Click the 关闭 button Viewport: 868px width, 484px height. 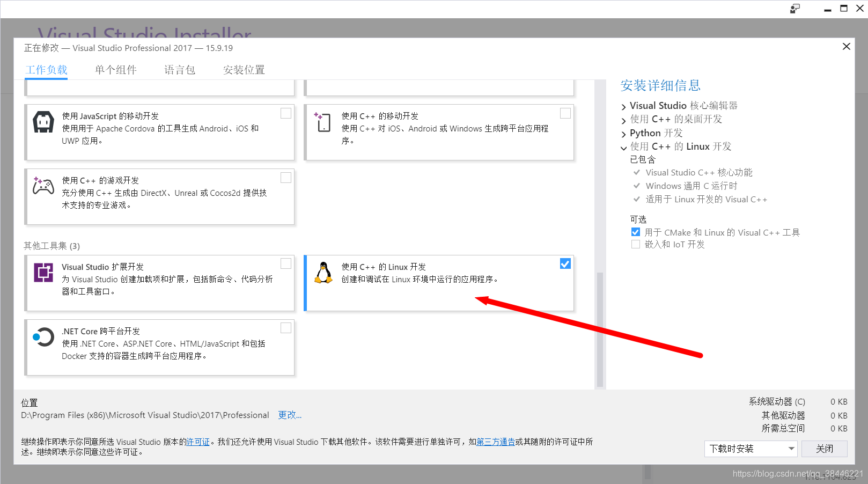tap(825, 449)
